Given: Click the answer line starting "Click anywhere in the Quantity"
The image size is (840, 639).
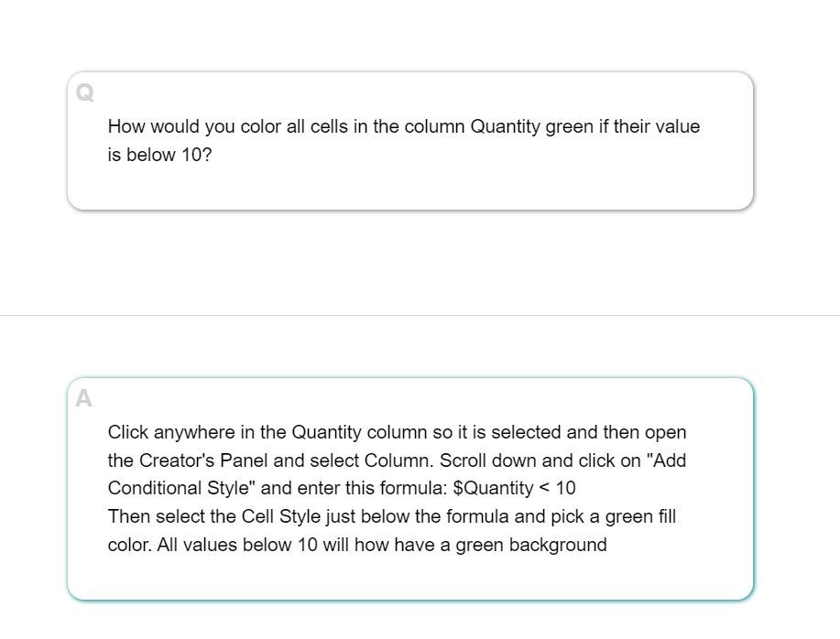Looking at the screenshot, I should (397, 432).
